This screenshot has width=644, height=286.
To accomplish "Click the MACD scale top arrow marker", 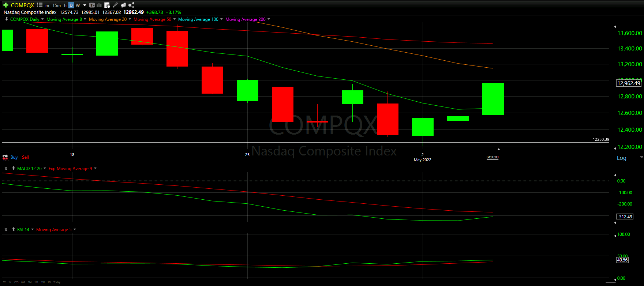I will pos(615,175).
